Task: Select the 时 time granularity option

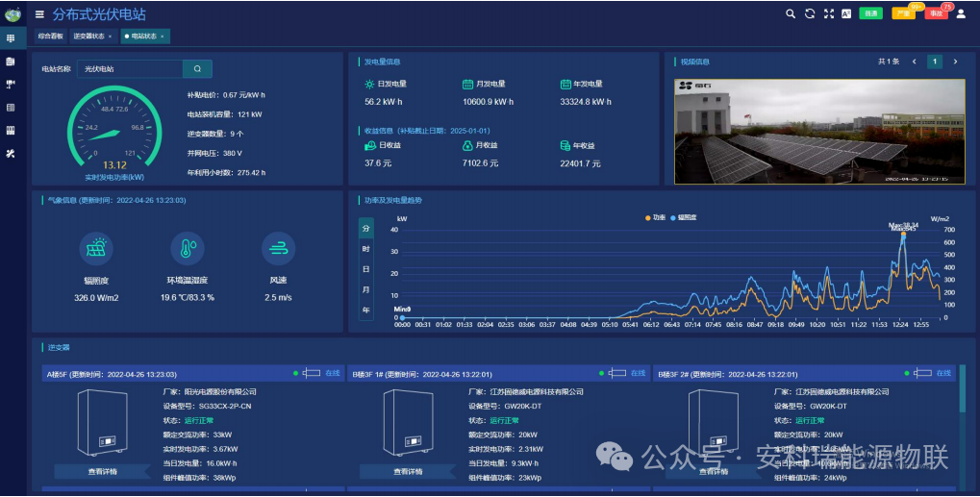Action: [x=365, y=249]
